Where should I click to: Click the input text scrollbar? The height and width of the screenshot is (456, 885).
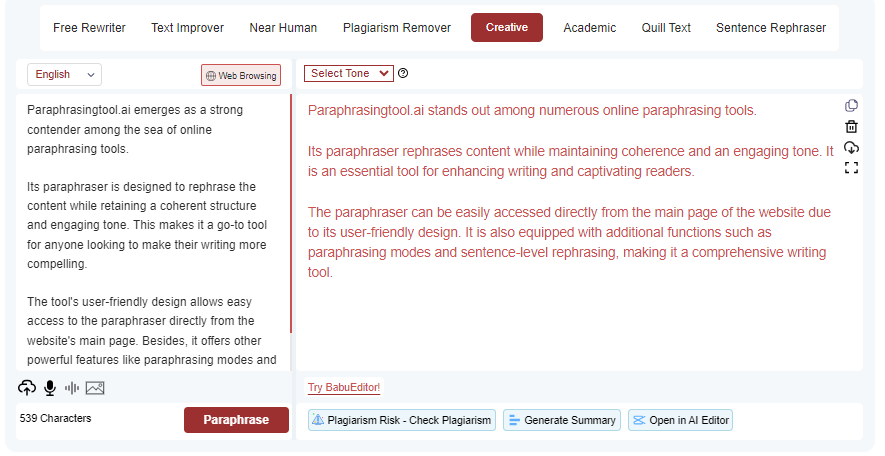coord(291,214)
